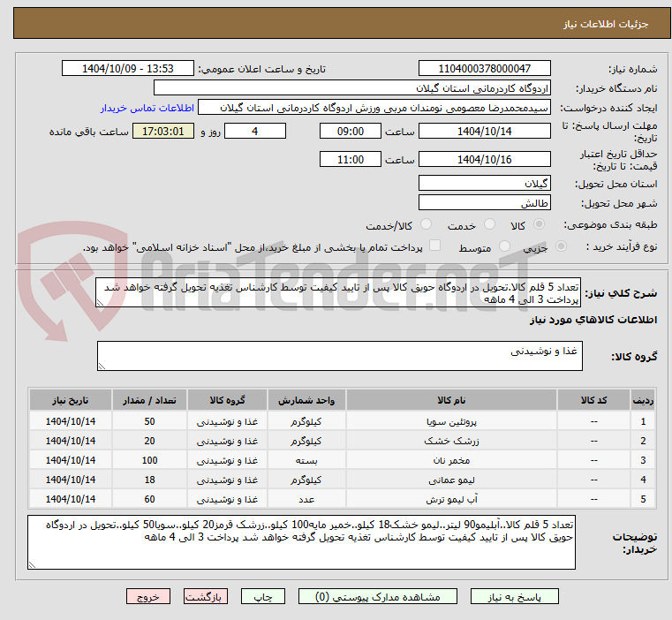
Task: Click the quantity 20 in زرشک خشک row
Action: pos(149,441)
